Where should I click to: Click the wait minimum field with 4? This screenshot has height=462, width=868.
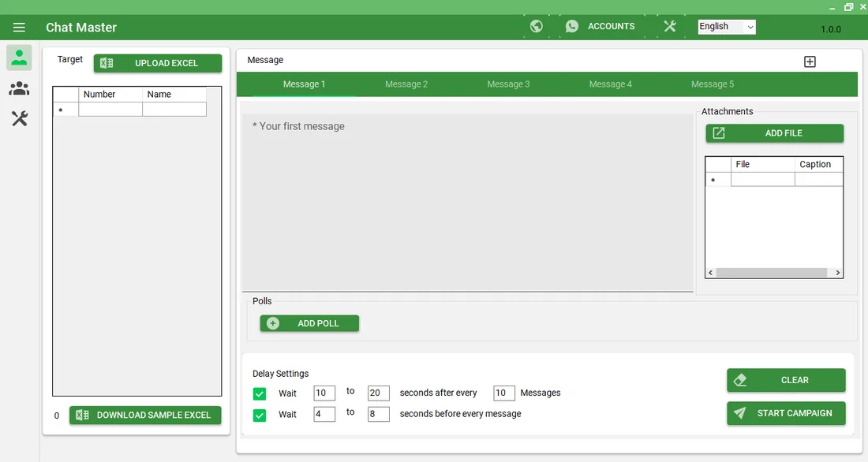click(x=324, y=414)
